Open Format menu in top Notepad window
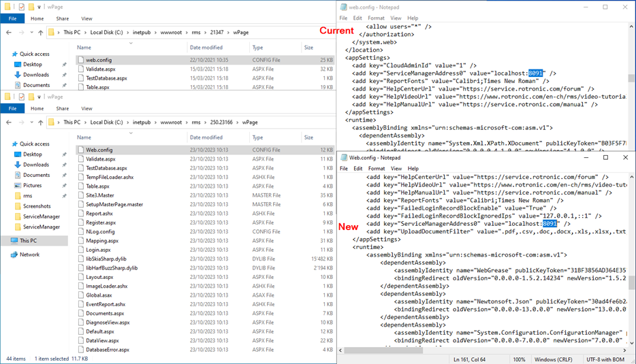Screen dimensions: 636x364 [x=376, y=18]
